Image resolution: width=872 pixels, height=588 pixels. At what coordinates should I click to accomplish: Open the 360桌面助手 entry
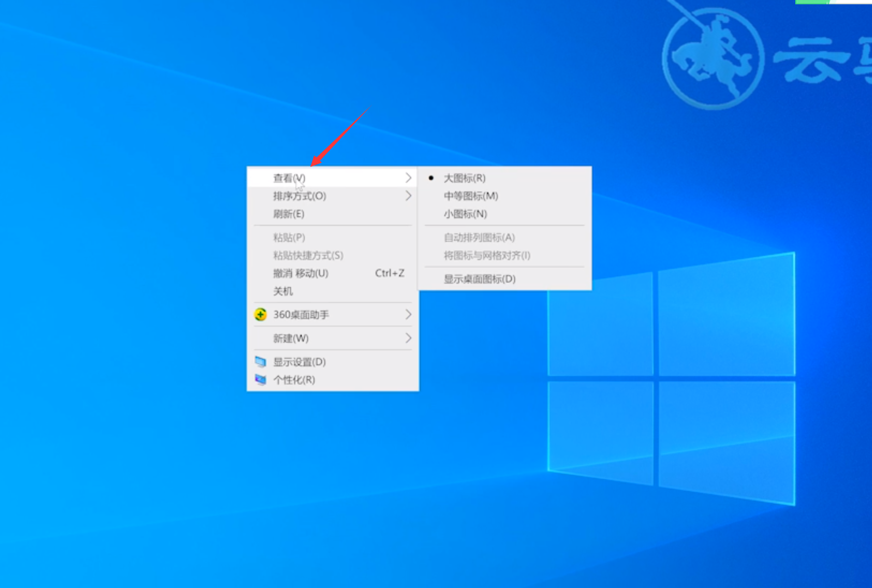pos(332,315)
